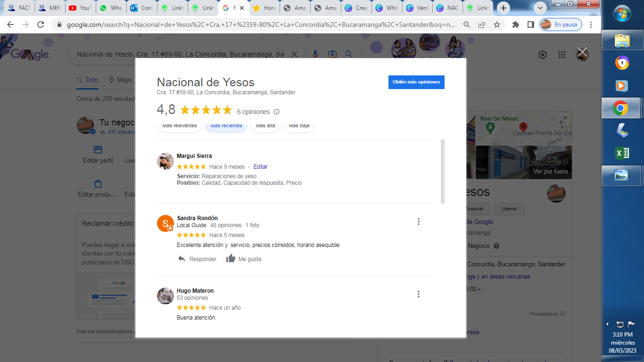This screenshot has height=362, width=644.
Task: Click the Google search input field
Action: point(180,54)
